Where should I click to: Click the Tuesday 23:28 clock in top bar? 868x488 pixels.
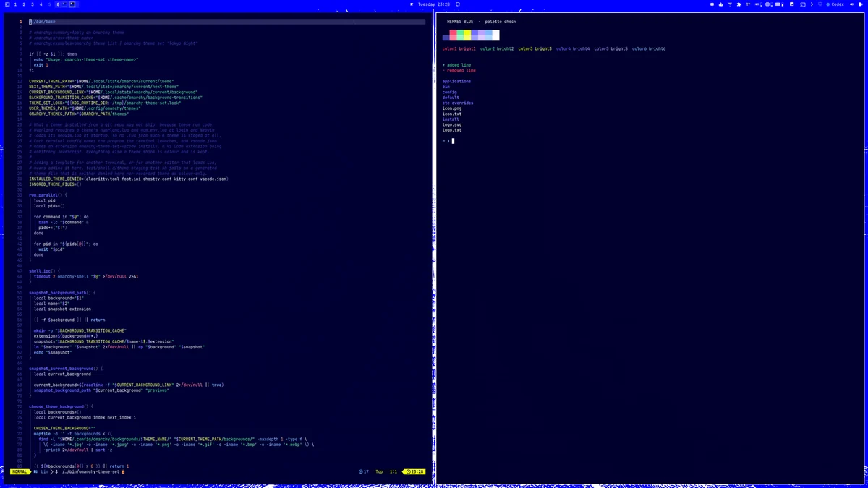click(x=434, y=4)
